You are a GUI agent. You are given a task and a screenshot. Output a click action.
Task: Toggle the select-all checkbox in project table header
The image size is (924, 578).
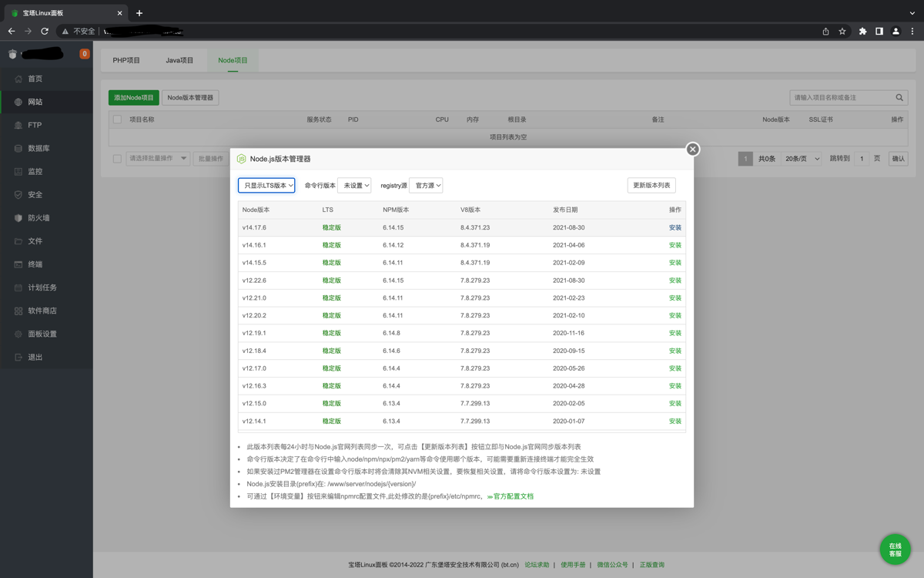pos(117,119)
